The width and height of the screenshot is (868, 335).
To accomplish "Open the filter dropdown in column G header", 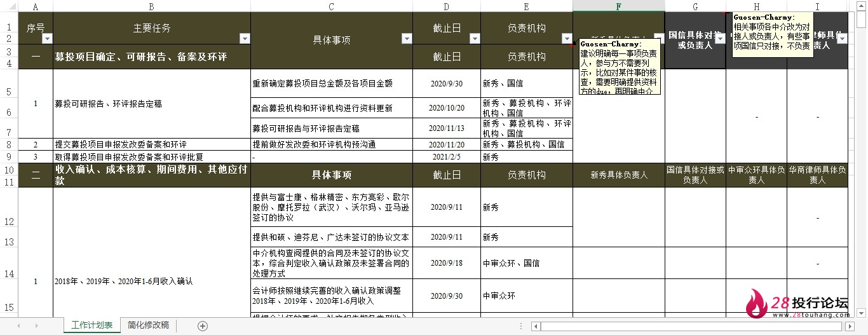I will [x=720, y=39].
